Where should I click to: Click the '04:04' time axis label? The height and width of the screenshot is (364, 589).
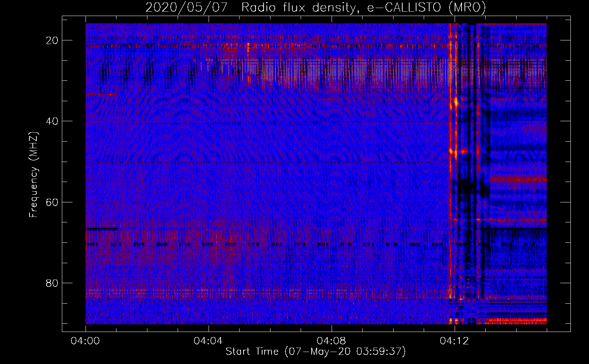pos(209,341)
